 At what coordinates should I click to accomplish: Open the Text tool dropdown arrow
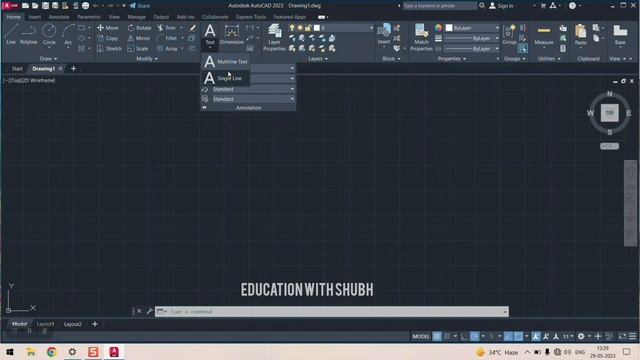click(x=210, y=47)
